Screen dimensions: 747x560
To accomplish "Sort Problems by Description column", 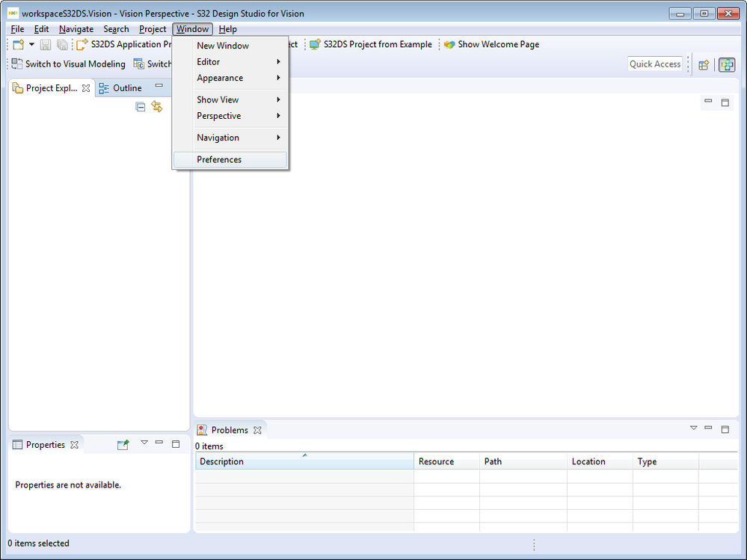I will click(304, 461).
